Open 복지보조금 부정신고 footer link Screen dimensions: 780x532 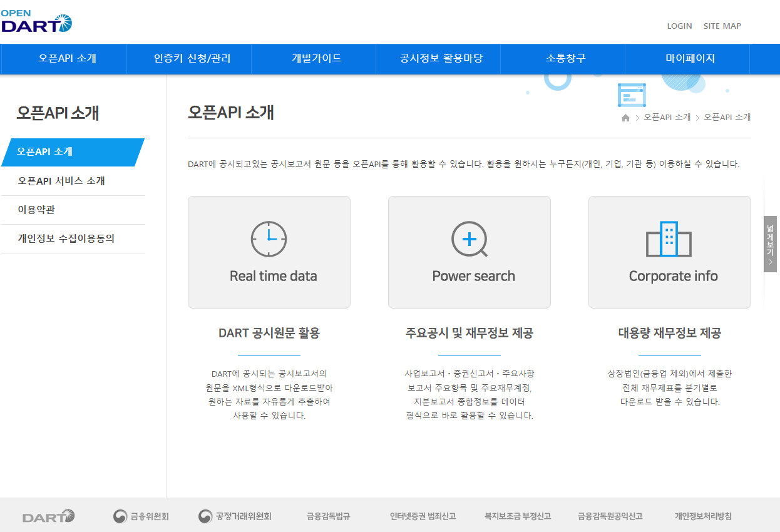(518, 516)
